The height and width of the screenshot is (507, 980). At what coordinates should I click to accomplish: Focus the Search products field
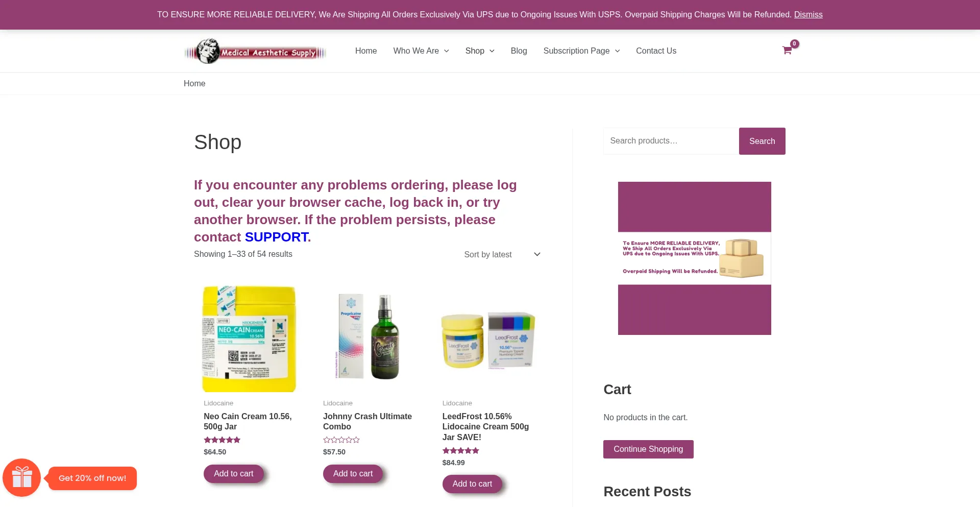pyautogui.click(x=671, y=141)
